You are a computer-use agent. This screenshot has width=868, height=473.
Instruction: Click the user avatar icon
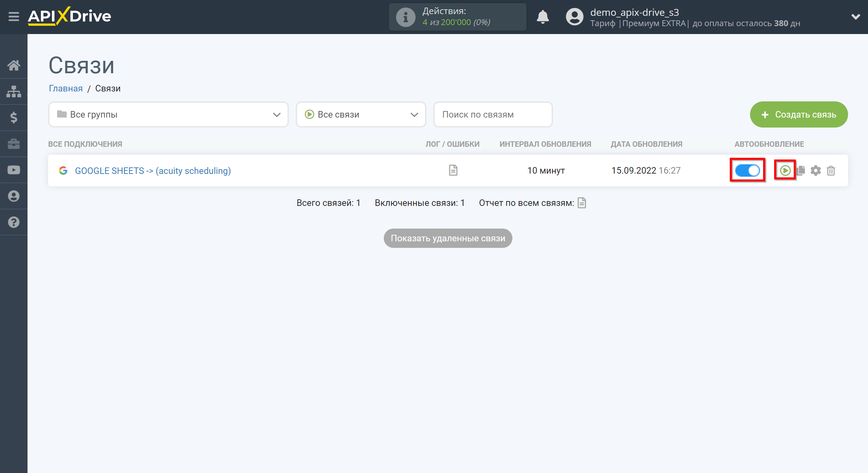(575, 17)
